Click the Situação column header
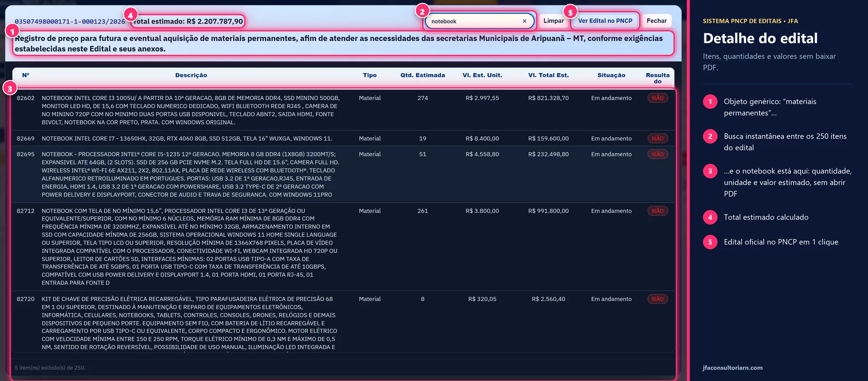 click(612, 75)
